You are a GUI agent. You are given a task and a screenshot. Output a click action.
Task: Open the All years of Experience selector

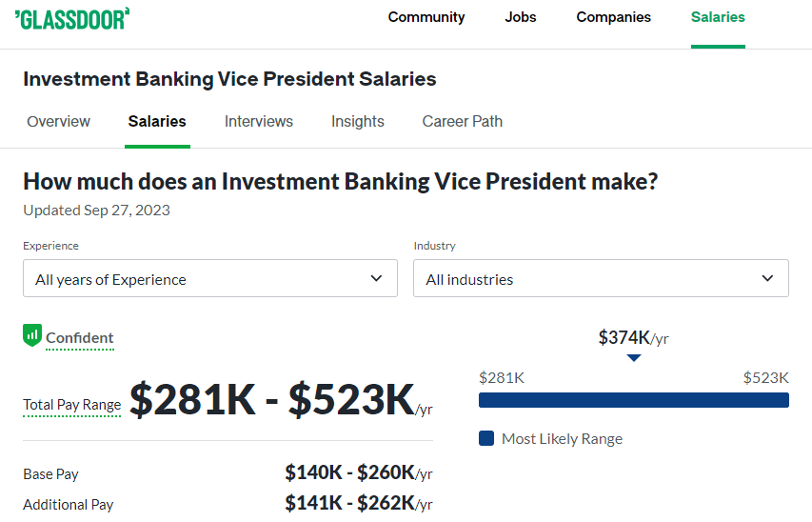click(x=210, y=278)
